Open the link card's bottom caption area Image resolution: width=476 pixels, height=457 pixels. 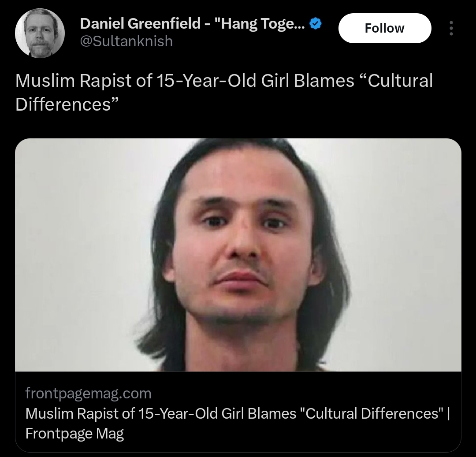[238, 412]
